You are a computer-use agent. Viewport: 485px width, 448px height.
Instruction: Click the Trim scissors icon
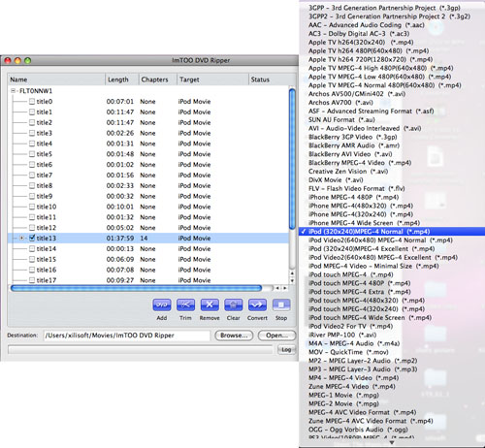tap(185, 304)
